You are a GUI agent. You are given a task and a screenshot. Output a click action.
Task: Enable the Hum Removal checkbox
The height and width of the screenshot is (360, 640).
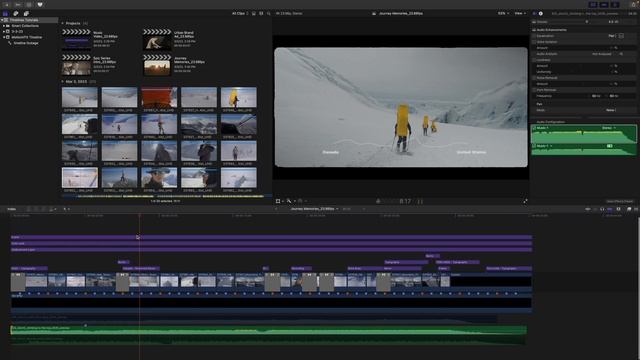tap(534, 90)
